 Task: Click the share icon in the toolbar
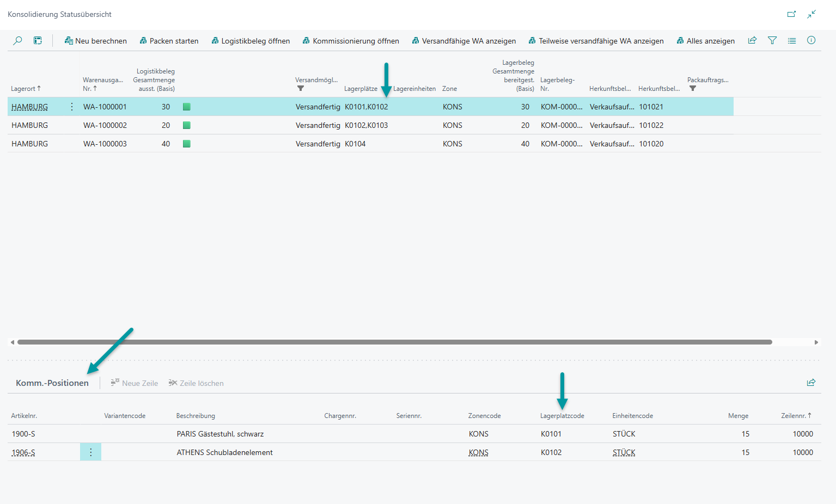click(x=752, y=40)
